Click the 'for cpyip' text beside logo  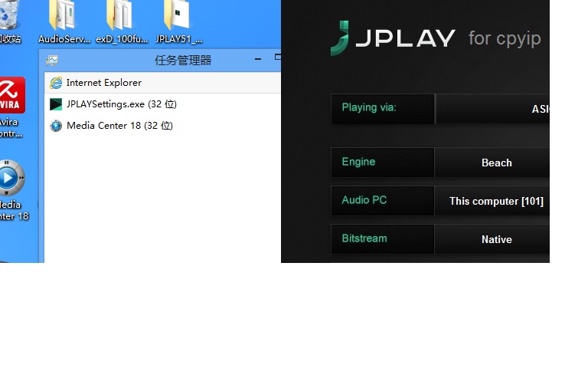pyautogui.click(x=505, y=38)
